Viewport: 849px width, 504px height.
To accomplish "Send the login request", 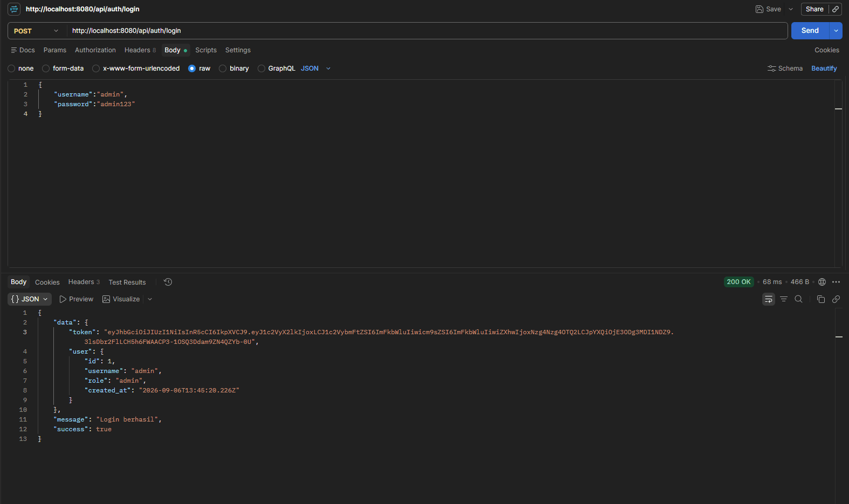I will coord(810,31).
